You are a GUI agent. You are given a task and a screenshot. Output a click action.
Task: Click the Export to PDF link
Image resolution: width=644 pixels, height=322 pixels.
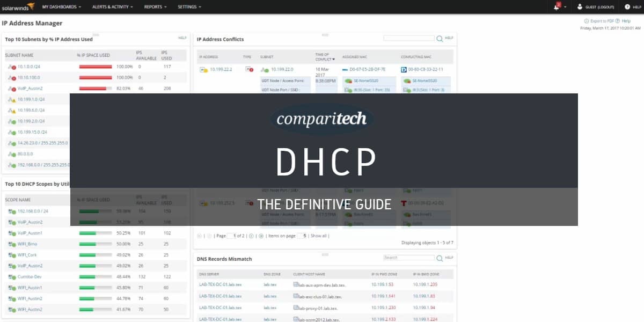602,21
